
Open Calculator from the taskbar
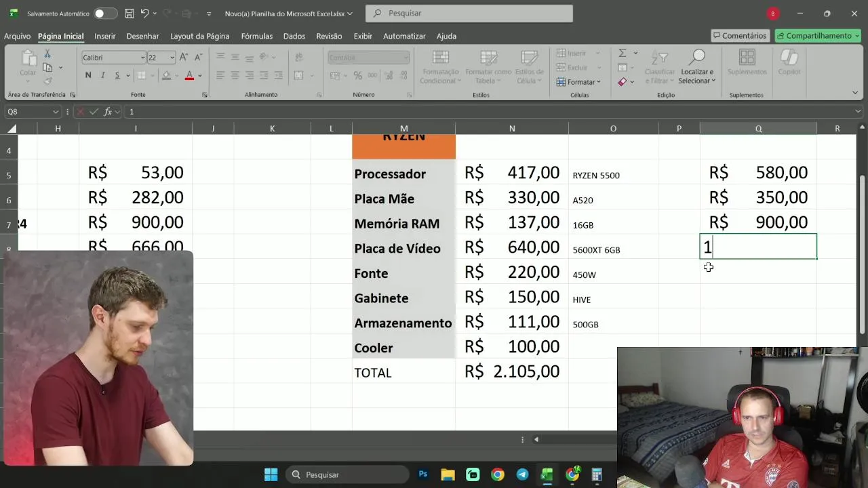597,474
